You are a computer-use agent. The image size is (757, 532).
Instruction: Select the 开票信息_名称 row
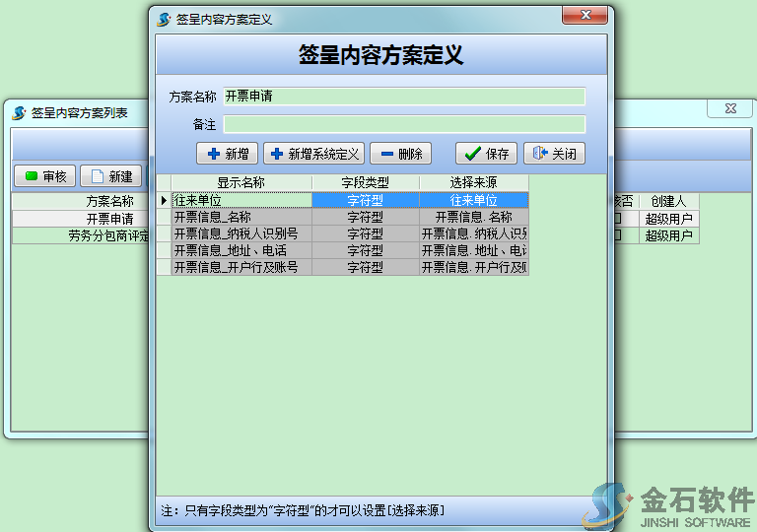coord(241,217)
